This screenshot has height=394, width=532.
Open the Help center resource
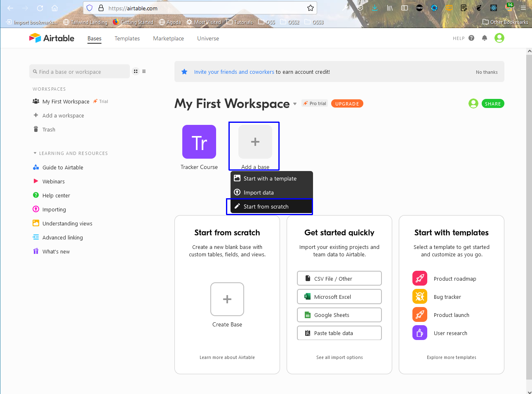(56, 195)
